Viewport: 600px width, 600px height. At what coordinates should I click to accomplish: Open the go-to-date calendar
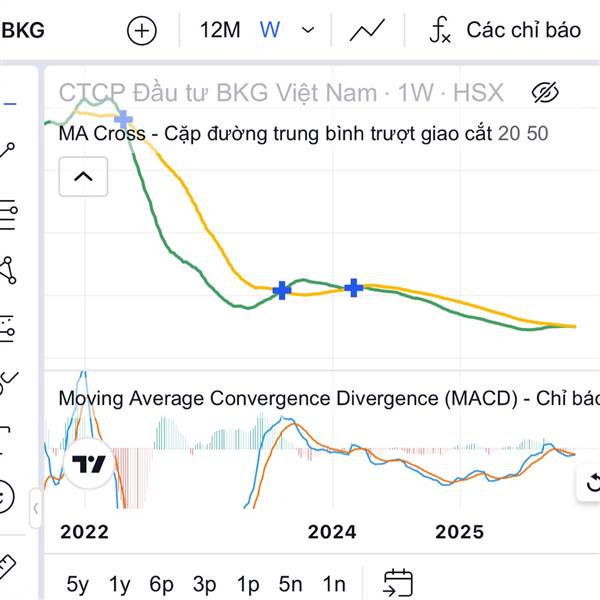(398, 583)
